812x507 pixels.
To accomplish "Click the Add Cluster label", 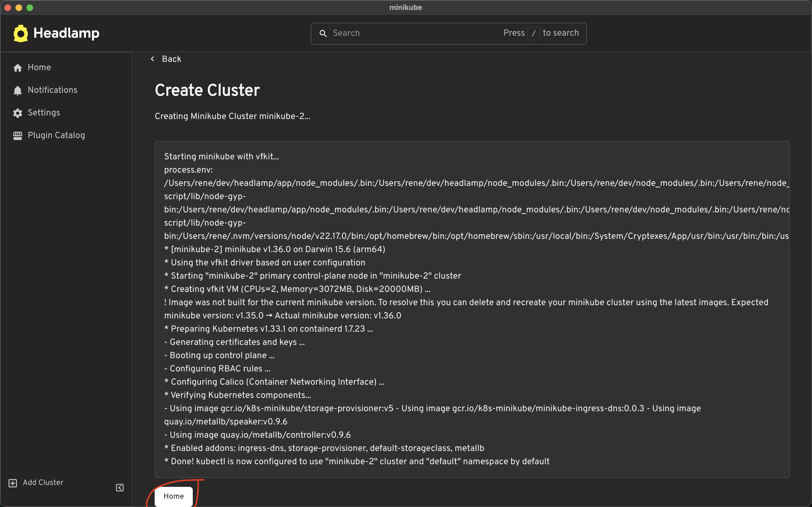I will pos(43,482).
